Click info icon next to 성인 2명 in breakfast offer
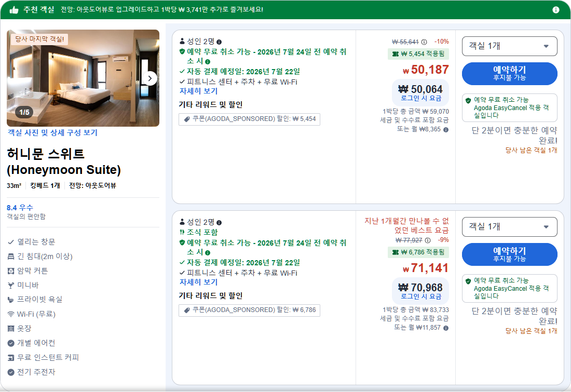The image size is (571, 392). click(219, 223)
